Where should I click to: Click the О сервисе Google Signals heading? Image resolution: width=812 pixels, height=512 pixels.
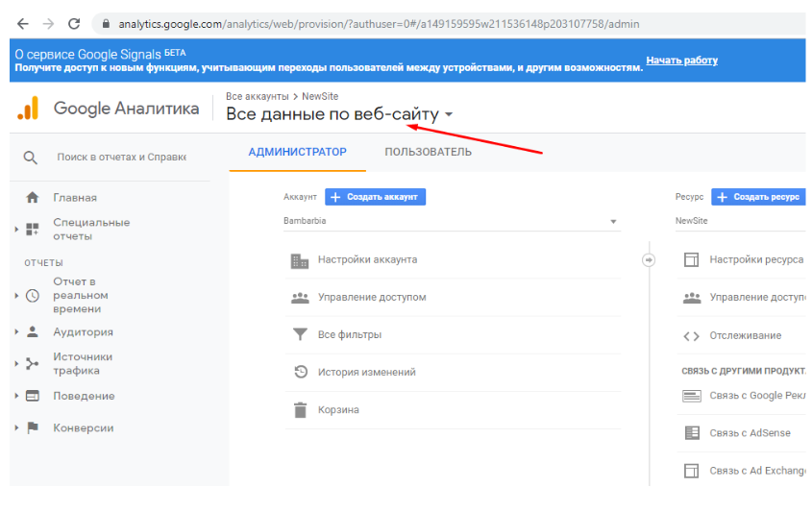88,55
